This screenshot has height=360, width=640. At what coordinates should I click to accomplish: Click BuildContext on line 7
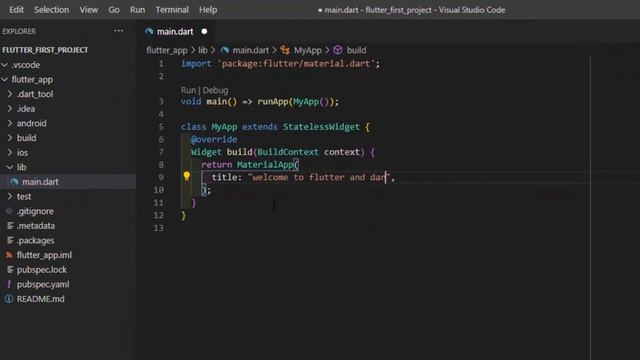click(x=288, y=152)
